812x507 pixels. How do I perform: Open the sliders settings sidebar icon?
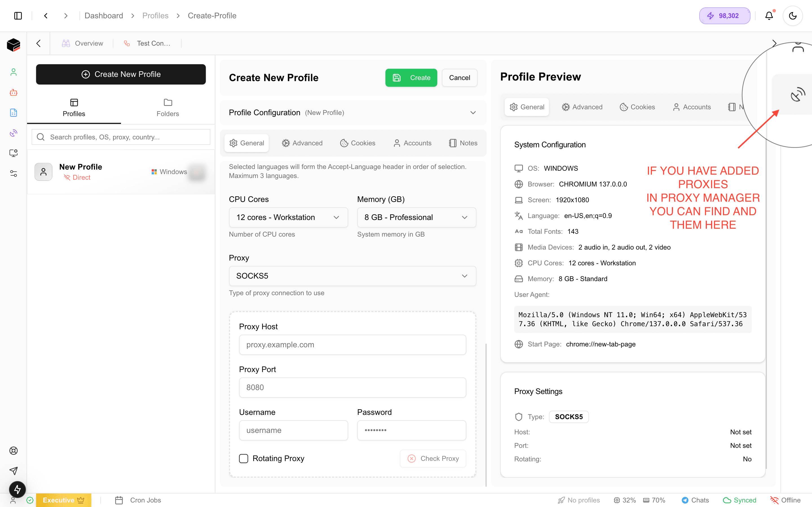[14, 173]
